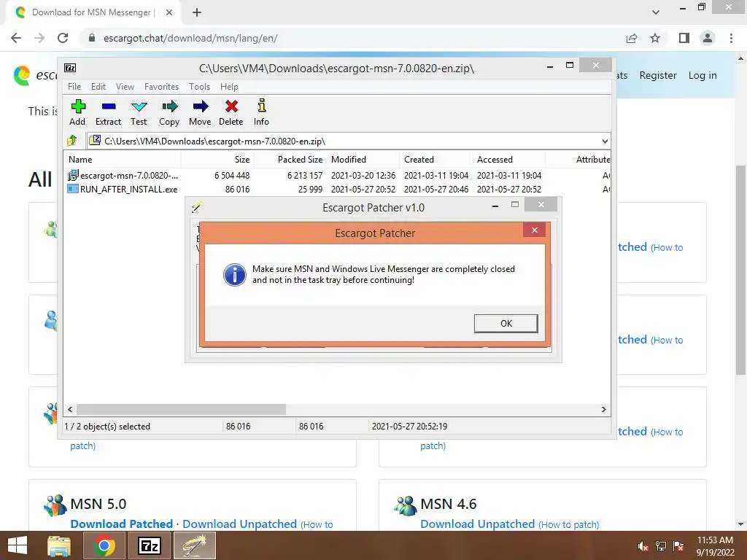Click the Test toolbar icon in 7-Zip
This screenshot has width=747, height=560.
click(139, 106)
